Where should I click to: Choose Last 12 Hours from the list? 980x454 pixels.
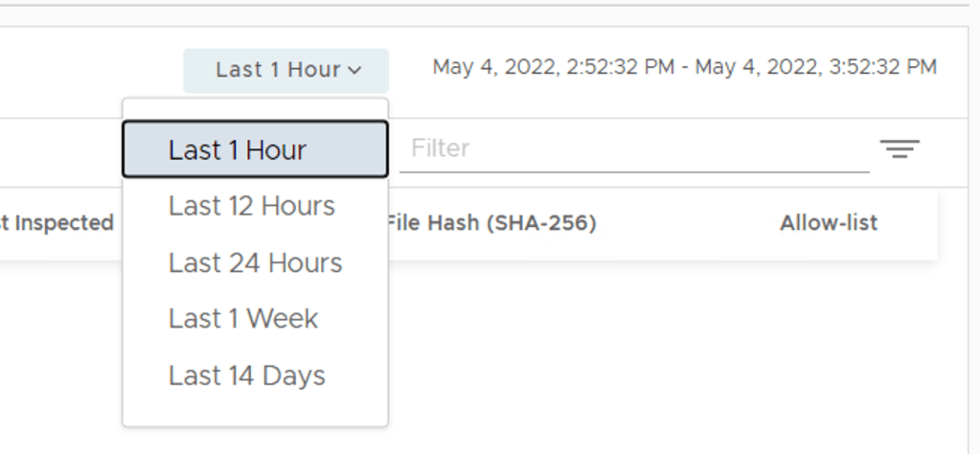(x=252, y=206)
